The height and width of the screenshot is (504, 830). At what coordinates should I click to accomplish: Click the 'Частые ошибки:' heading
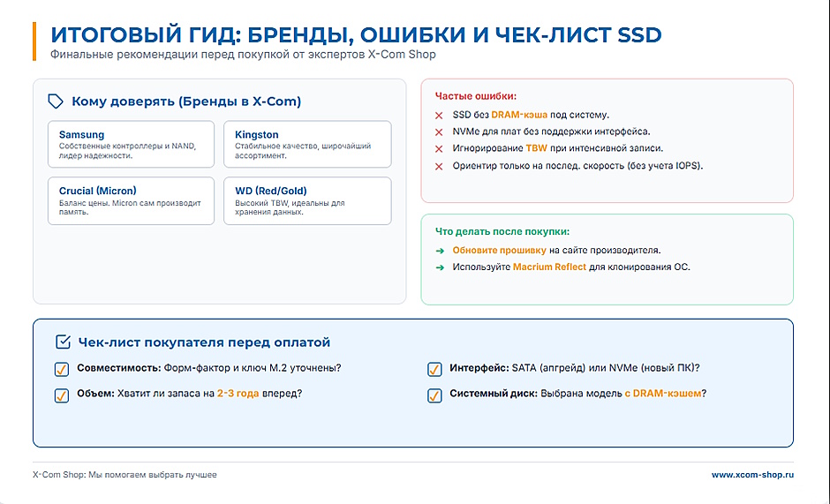tap(476, 96)
